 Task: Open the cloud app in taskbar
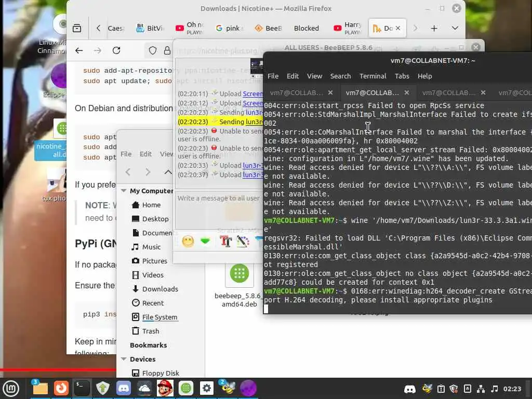click(x=144, y=388)
